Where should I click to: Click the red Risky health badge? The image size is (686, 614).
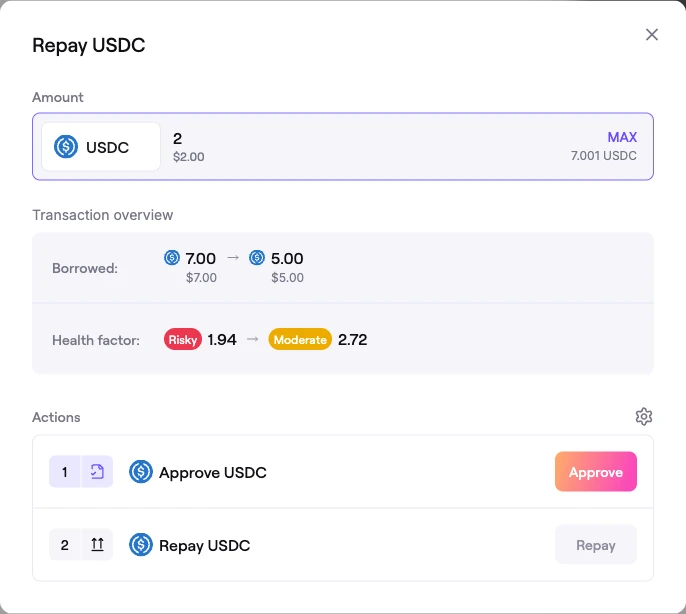(183, 339)
